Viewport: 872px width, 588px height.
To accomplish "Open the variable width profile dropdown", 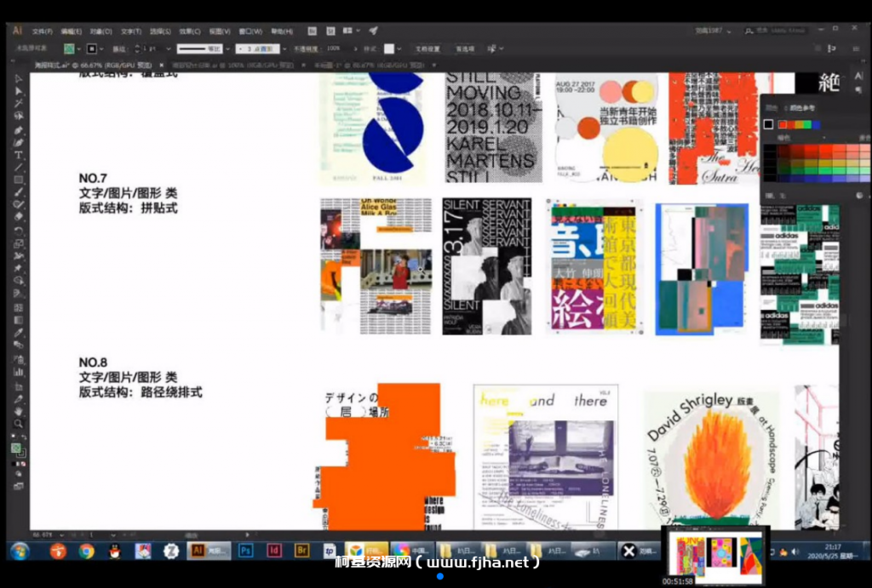I will (227, 49).
